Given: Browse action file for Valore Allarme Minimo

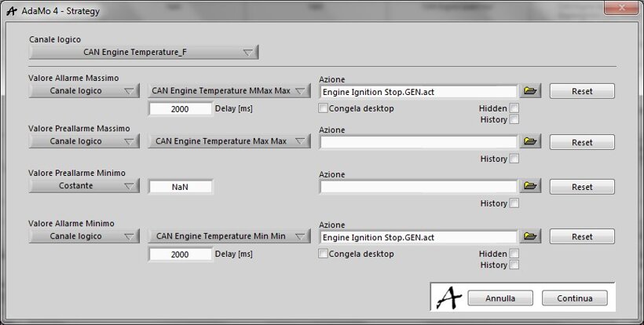Looking at the screenshot, I should (532, 236).
